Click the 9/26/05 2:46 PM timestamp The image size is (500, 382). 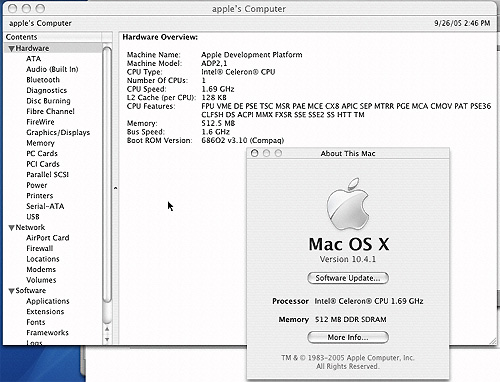462,23
